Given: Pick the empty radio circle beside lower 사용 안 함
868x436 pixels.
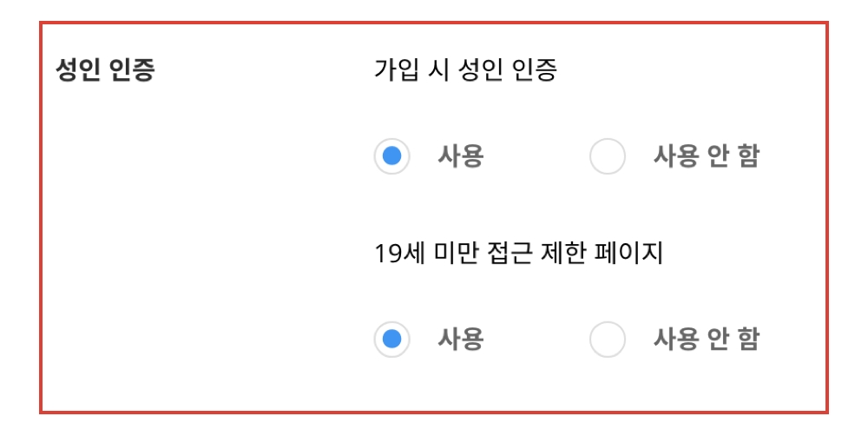Looking at the screenshot, I should [607, 339].
